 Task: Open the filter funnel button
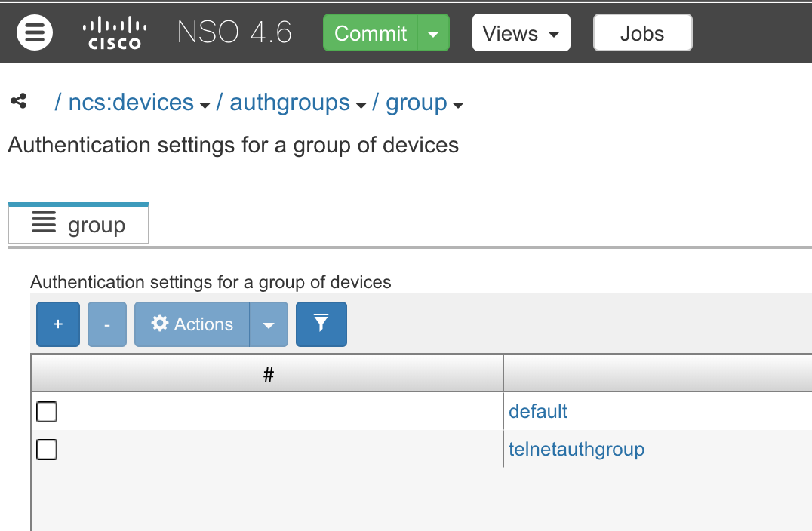pos(321,324)
